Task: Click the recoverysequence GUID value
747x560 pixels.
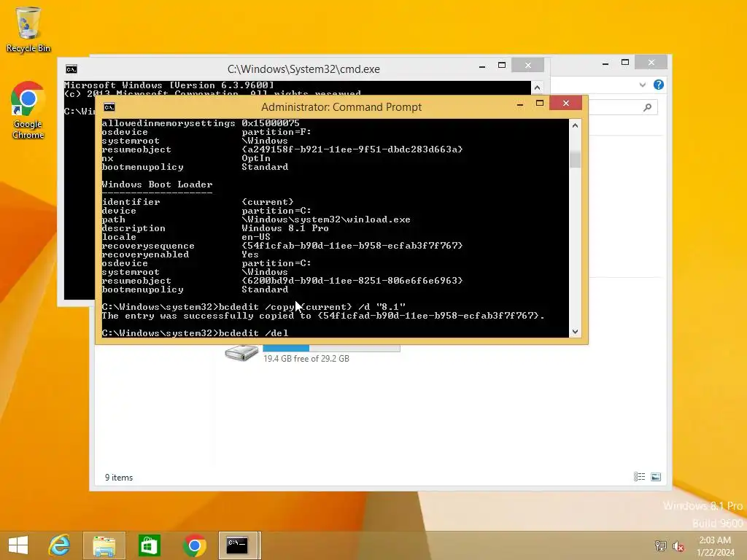Action: pos(352,246)
